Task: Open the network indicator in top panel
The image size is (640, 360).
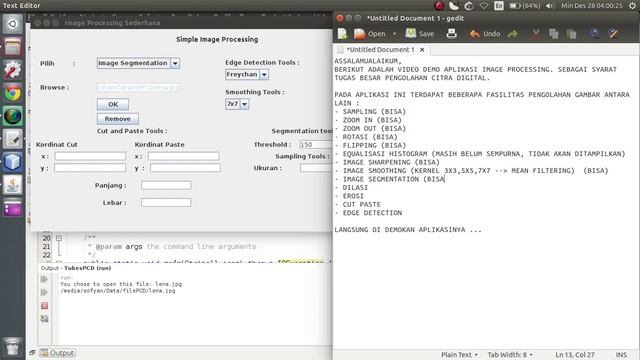Action: coord(484,6)
